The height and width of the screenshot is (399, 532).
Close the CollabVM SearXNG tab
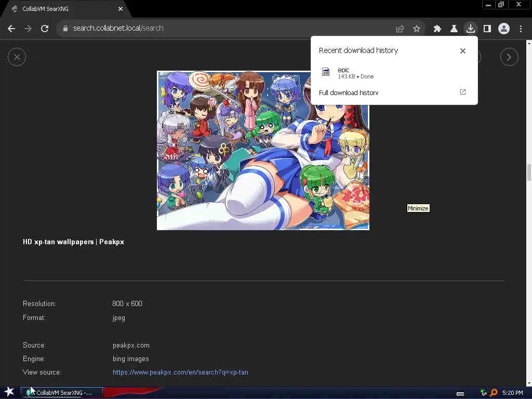[121, 9]
